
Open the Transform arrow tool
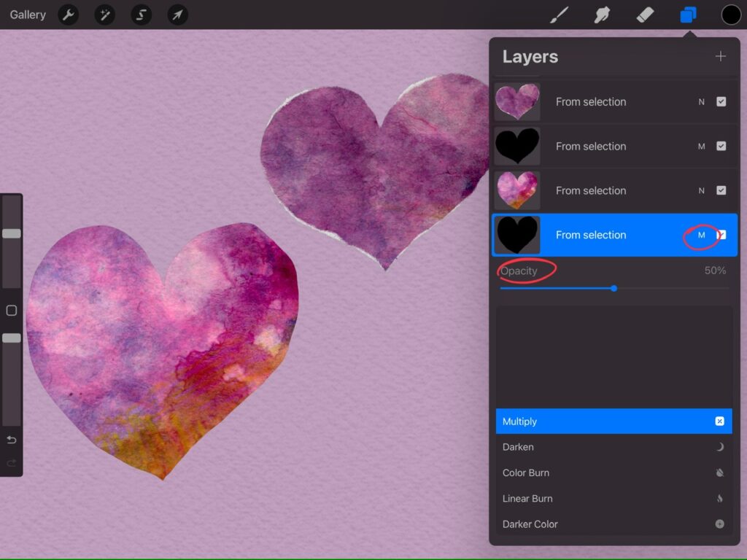177,15
